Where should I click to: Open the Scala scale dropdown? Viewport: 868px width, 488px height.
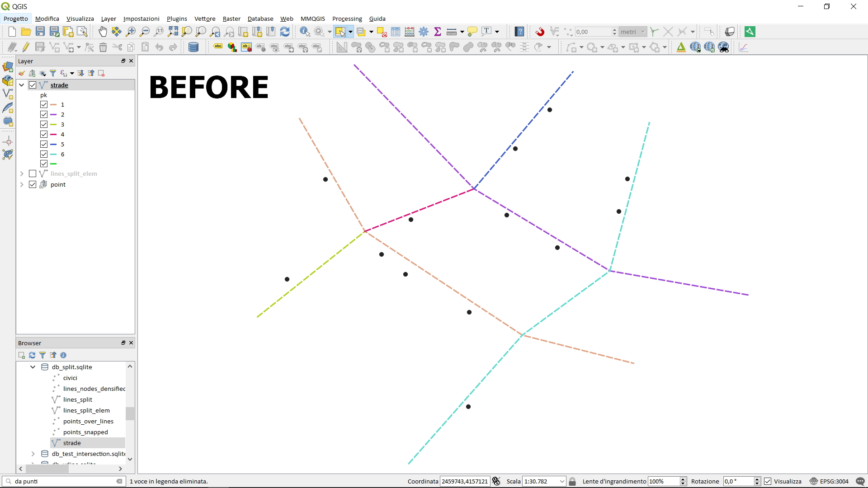click(x=562, y=481)
